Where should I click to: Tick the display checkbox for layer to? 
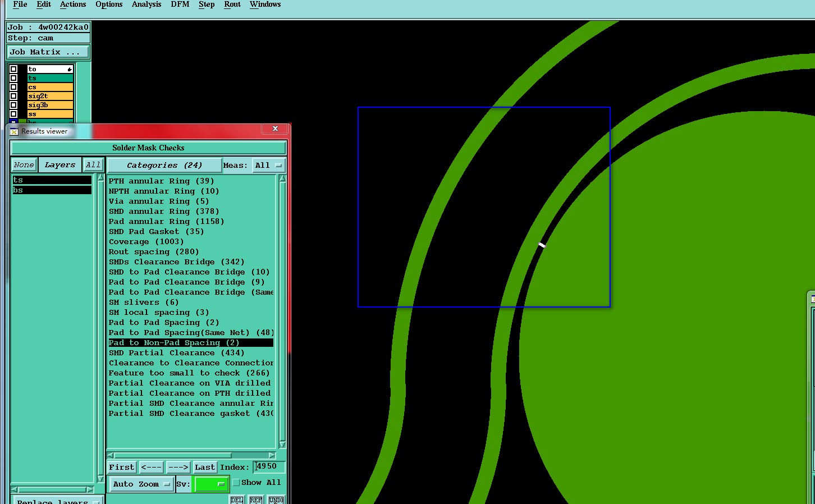pos(13,69)
